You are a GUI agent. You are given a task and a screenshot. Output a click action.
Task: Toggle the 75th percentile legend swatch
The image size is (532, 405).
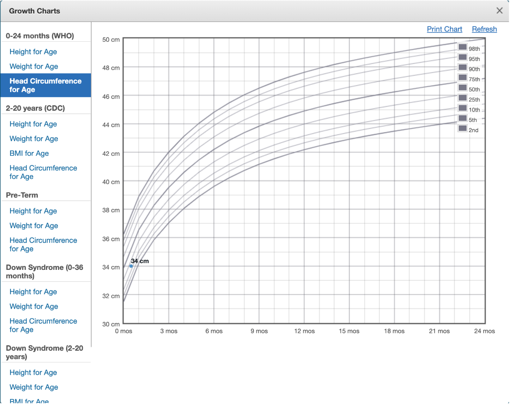[x=463, y=77]
